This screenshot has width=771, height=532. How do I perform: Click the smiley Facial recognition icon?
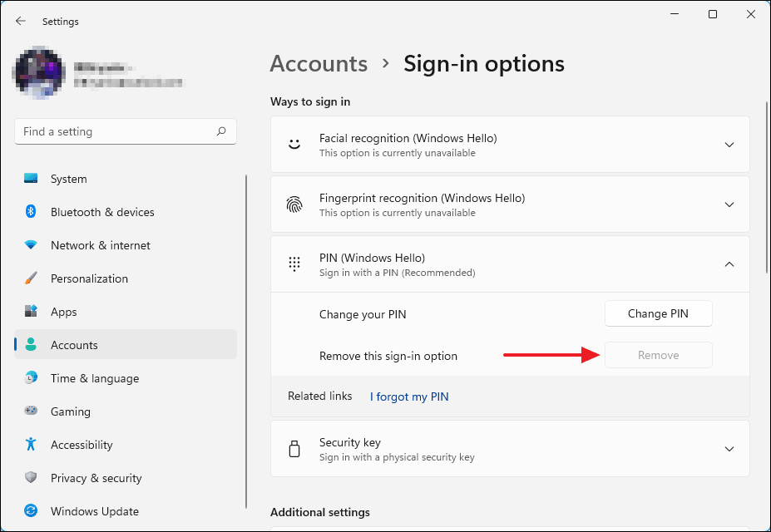[x=294, y=145]
